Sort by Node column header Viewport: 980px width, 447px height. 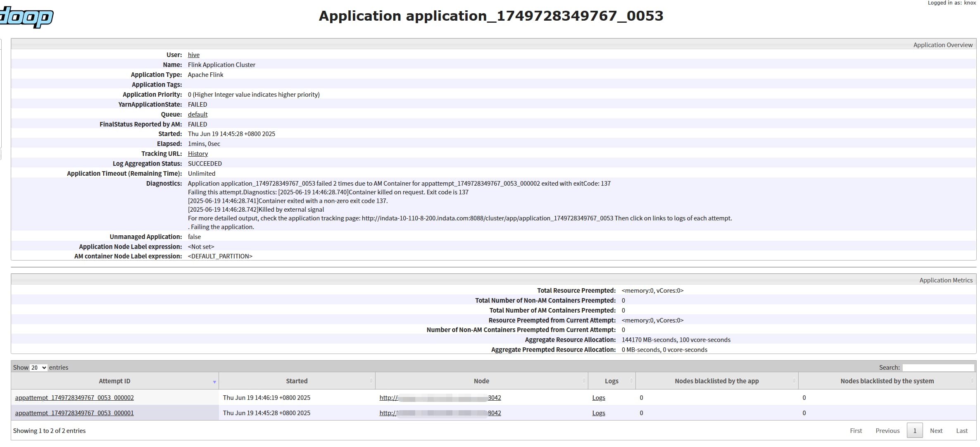point(481,381)
